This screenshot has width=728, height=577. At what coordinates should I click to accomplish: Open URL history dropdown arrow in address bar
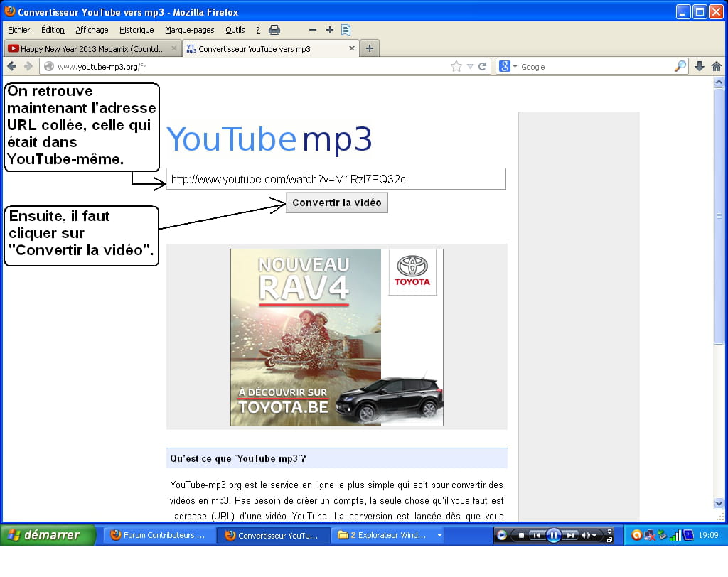tap(470, 66)
